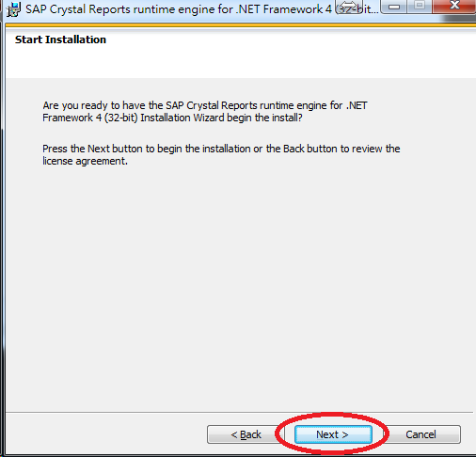The height and width of the screenshot is (457, 476).
Task: Click the paragraph starting Press the Next button
Action: point(221,154)
